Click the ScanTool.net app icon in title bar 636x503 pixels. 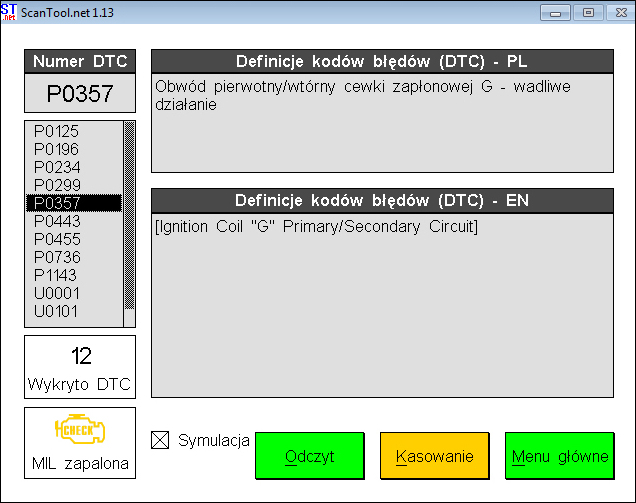click(x=9, y=11)
